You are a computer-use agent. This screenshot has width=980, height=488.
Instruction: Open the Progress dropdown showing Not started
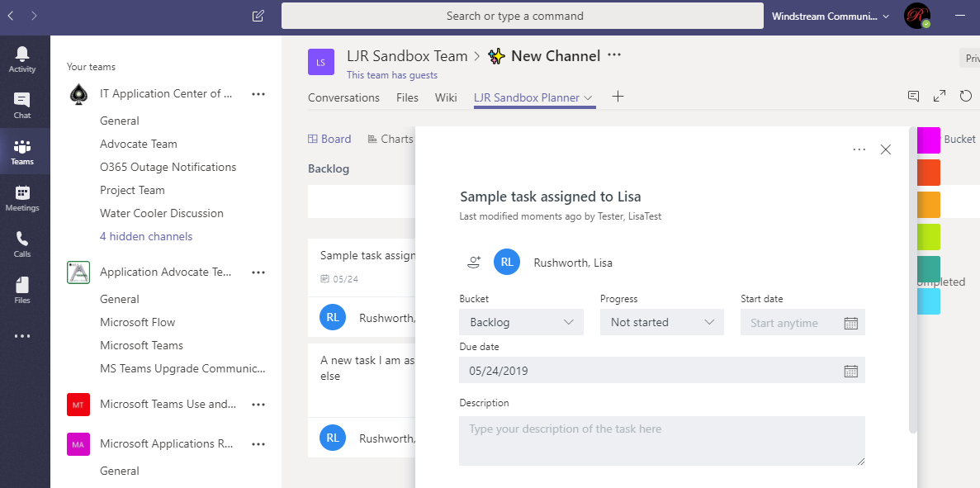click(662, 322)
